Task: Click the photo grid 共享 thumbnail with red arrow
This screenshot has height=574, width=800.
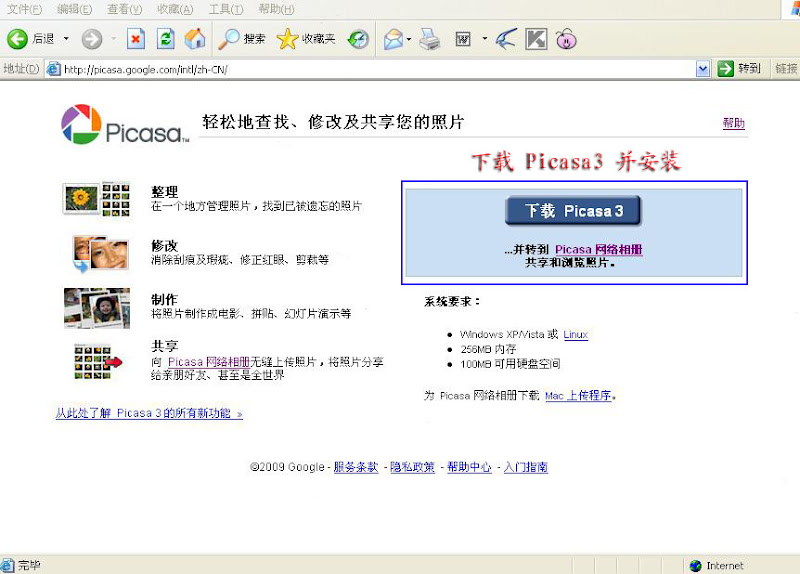Action: 98,362
